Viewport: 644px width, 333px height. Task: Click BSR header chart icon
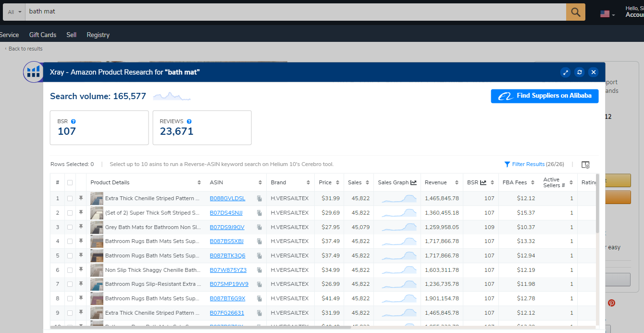pos(483,182)
